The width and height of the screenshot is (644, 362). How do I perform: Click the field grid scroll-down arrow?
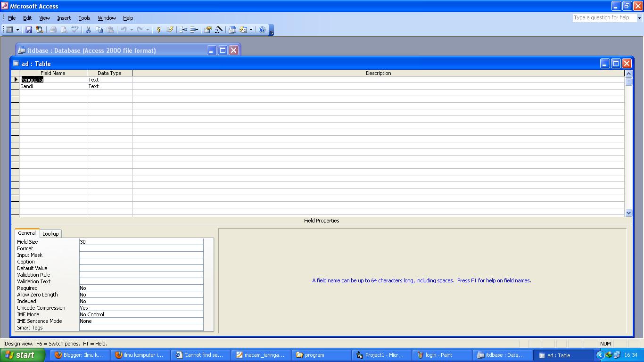[x=628, y=213]
